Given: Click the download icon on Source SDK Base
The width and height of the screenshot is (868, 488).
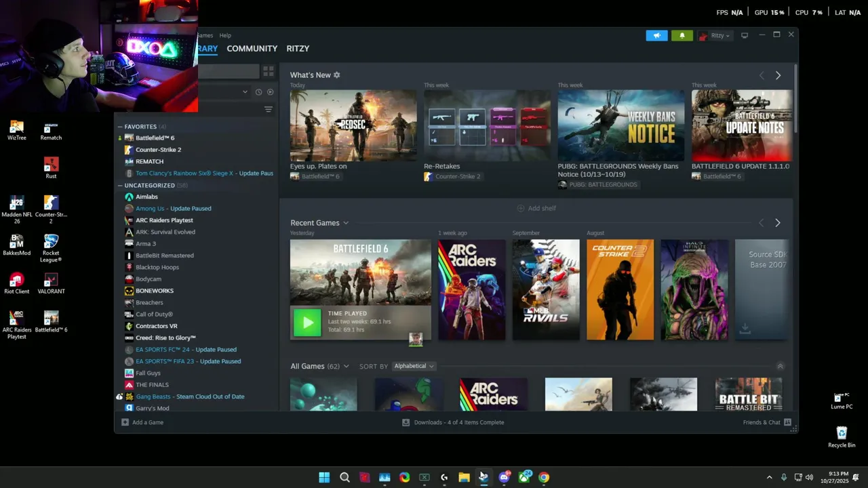Looking at the screenshot, I should click(745, 329).
